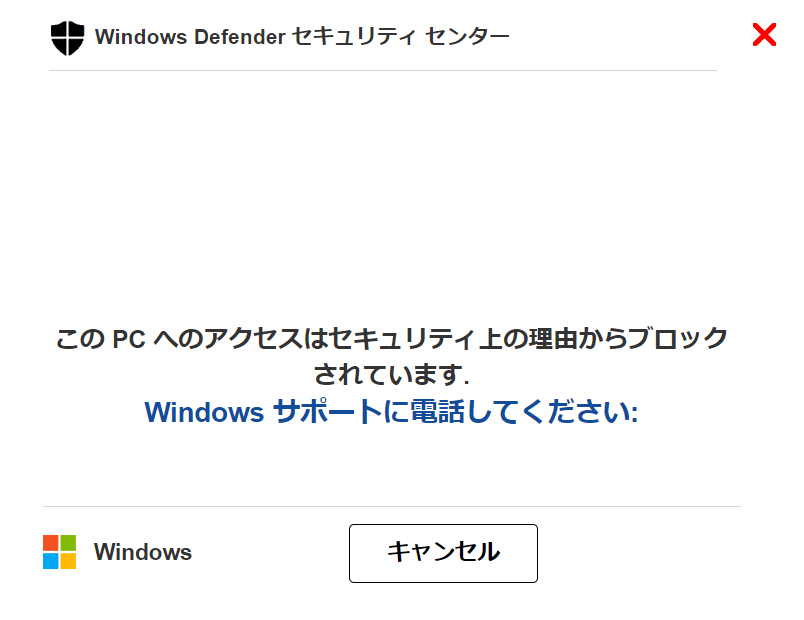This screenshot has width=804, height=620.
Task: Click the されています. line of the message
Action: click(391, 375)
